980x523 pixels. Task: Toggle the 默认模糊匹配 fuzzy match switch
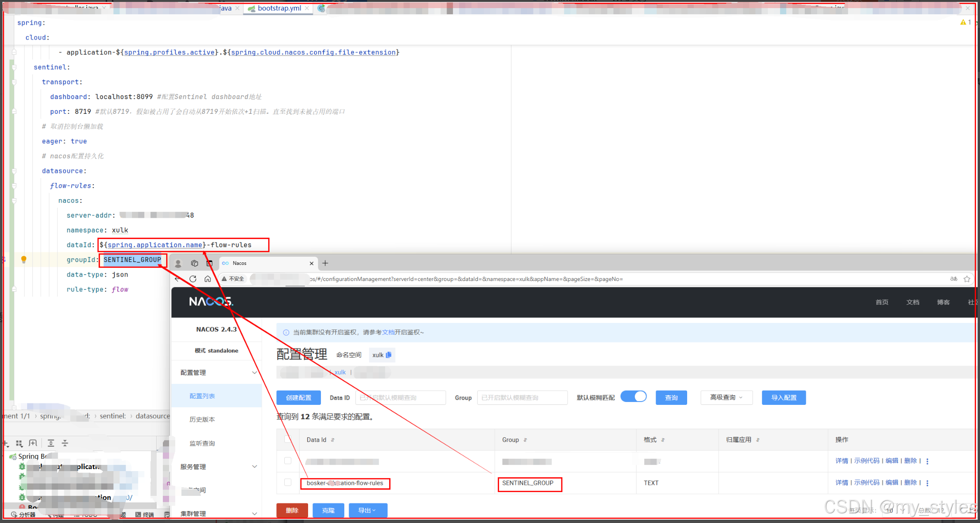[633, 396]
